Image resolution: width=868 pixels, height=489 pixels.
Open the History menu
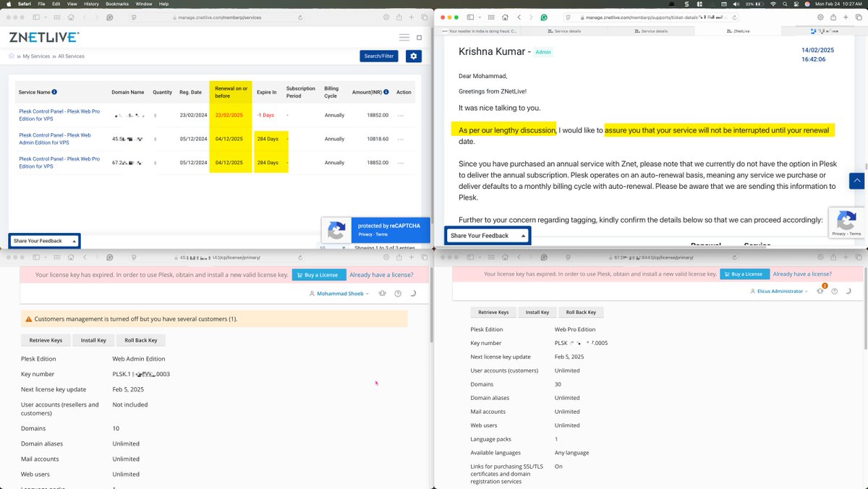91,4
